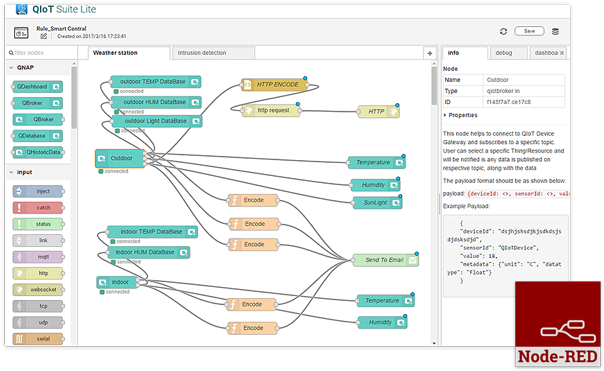This screenshot has height=371, width=604.
Task: Select the QBroker input palette node
Action: pos(38,119)
